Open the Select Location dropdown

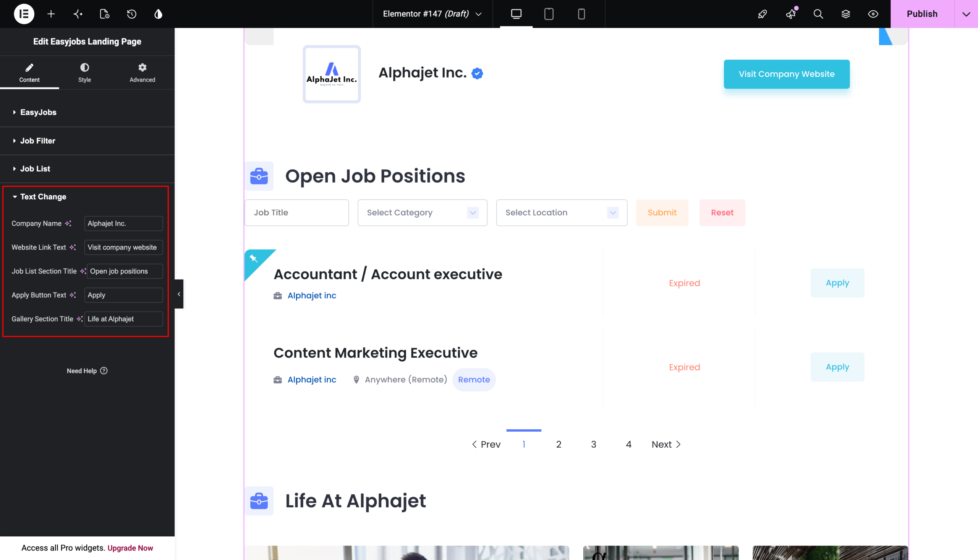pyautogui.click(x=562, y=213)
